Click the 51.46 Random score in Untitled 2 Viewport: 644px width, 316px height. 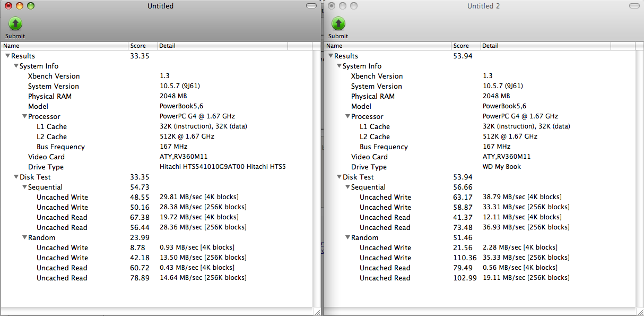(463, 237)
